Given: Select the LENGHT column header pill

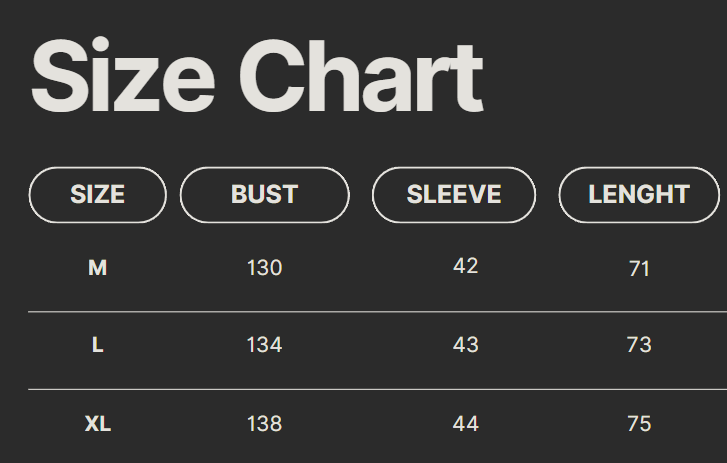Looking at the screenshot, I should tap(639, 194).
